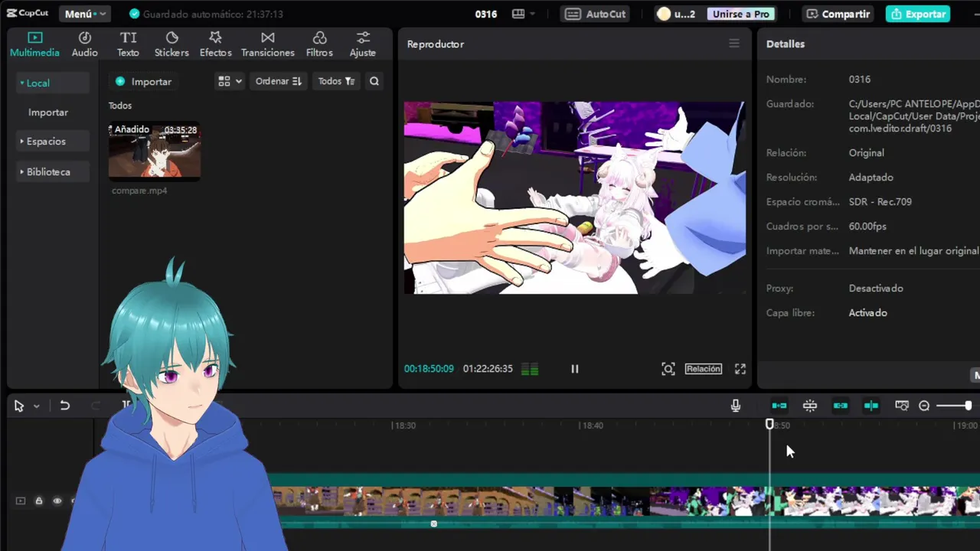Click the 18:40 ruler mark
The image size is (980, 551).
click(x=591, y=425)
